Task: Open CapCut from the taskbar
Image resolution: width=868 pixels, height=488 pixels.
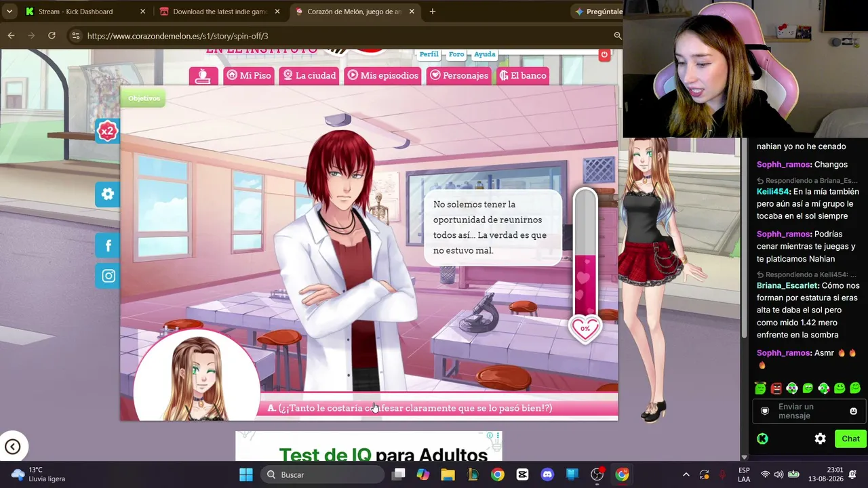Action: [x=522, y=474]
